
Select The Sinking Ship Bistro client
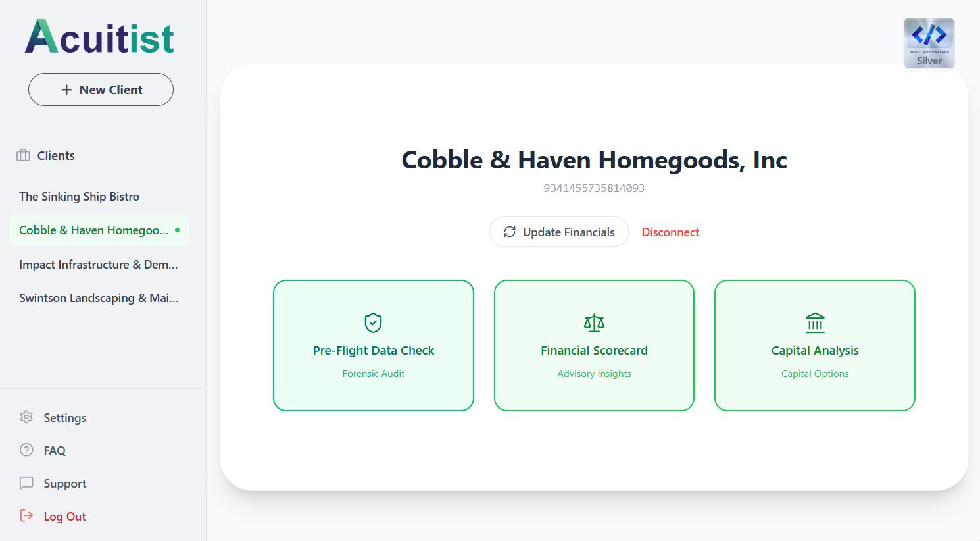80,196
